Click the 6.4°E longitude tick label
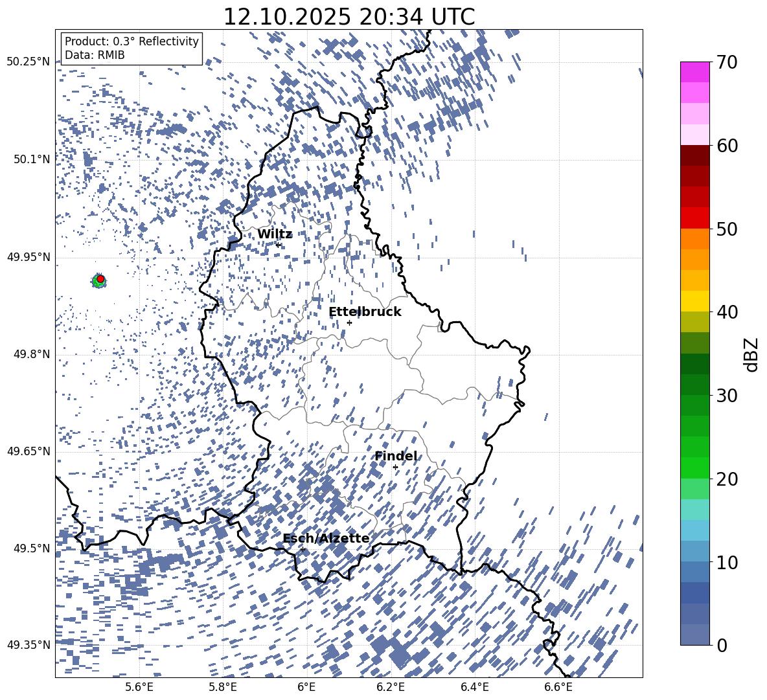Screen dimensions: 767x700 tap(474, 687)
